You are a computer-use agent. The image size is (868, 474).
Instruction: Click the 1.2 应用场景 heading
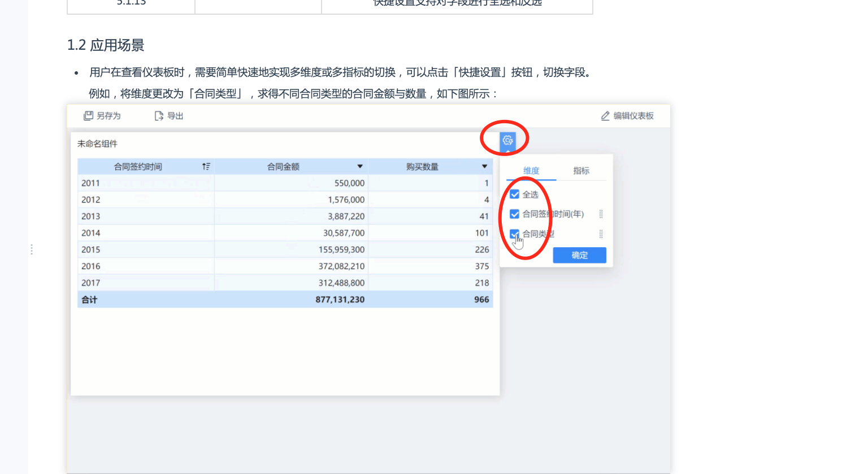pyautogui.click(x=106, y=45)
